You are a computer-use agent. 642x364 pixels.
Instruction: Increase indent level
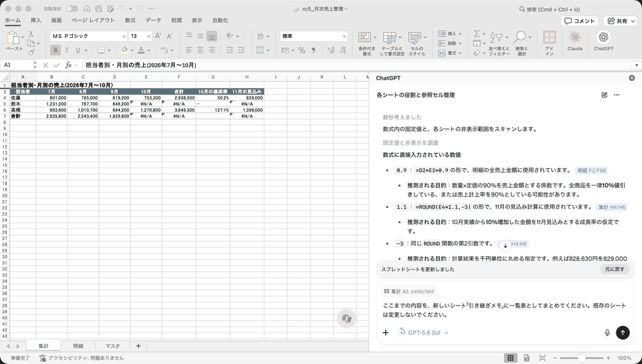(x=241, y=50)
